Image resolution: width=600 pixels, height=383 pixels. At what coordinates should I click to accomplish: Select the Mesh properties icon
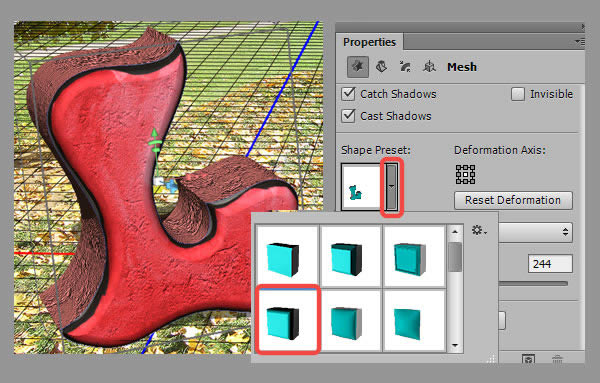tap(357, 67)
